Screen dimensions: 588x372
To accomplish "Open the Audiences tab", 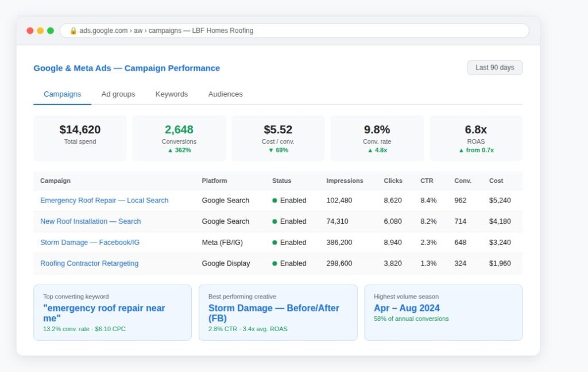I will pyautogui.click(x=225, y=94).
